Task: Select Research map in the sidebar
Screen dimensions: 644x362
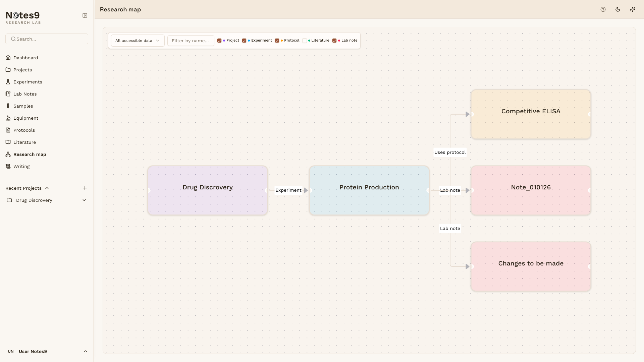Action: coord(30,154)
